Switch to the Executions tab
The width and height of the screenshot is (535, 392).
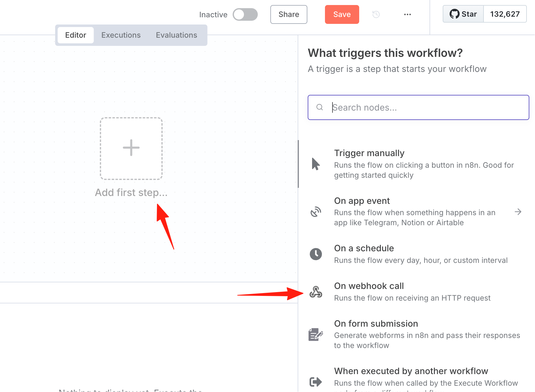121,35
